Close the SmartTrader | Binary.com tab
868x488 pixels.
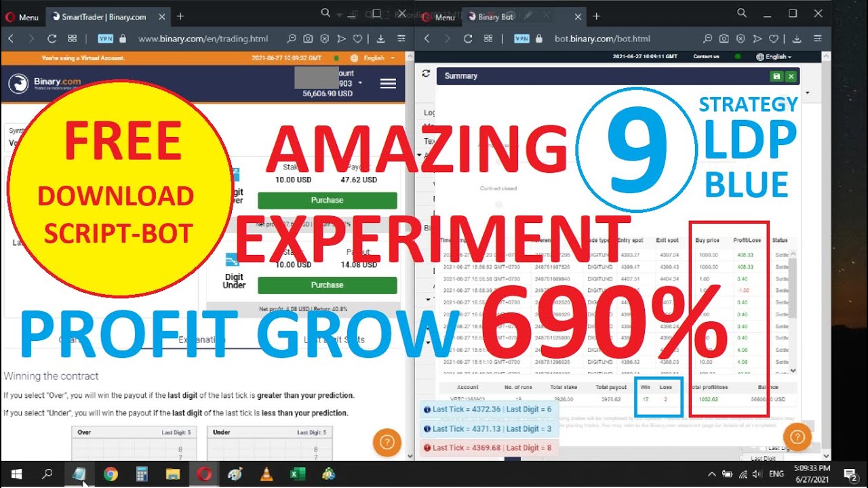(163, 17)
